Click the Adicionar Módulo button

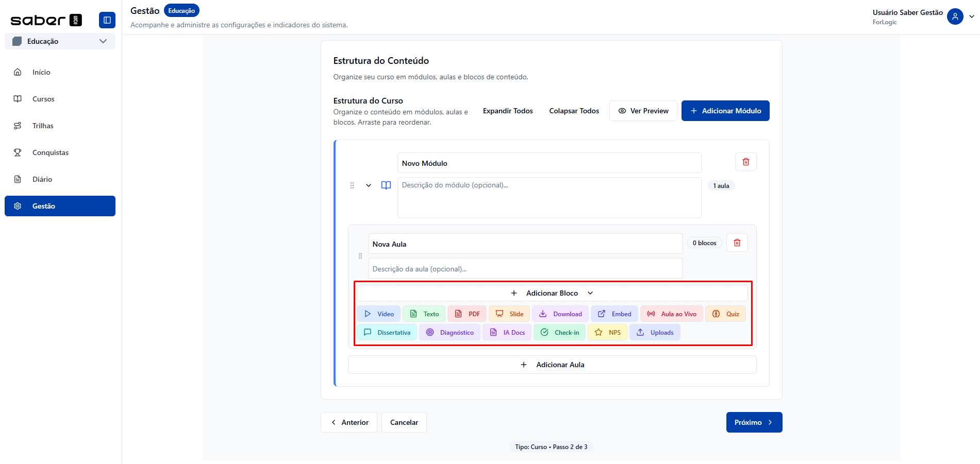click(725, 111)
